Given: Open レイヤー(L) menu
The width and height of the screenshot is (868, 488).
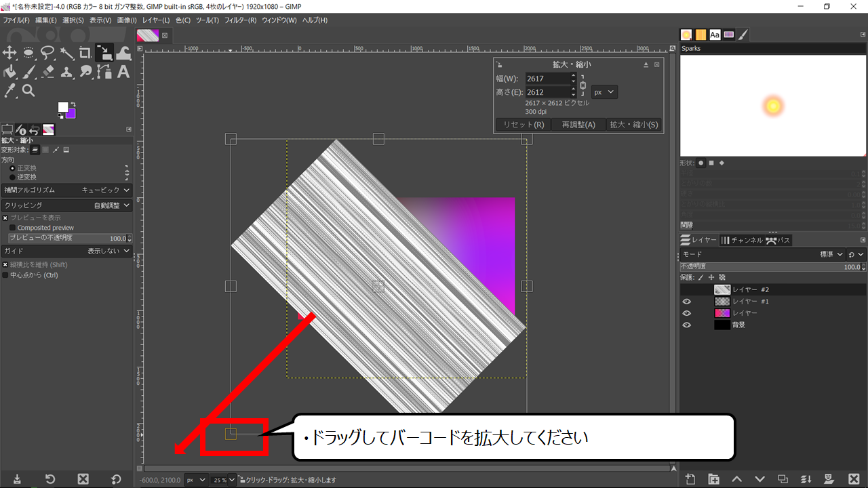Looking at the screenshot, I should [157, 20].
